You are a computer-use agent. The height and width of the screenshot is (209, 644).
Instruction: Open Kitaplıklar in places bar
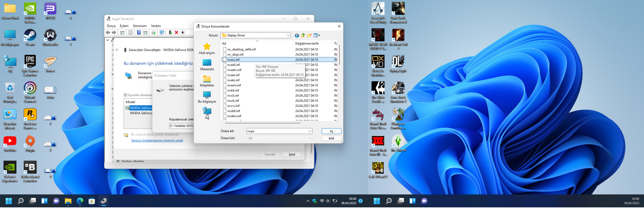click(x=207, y=81)
